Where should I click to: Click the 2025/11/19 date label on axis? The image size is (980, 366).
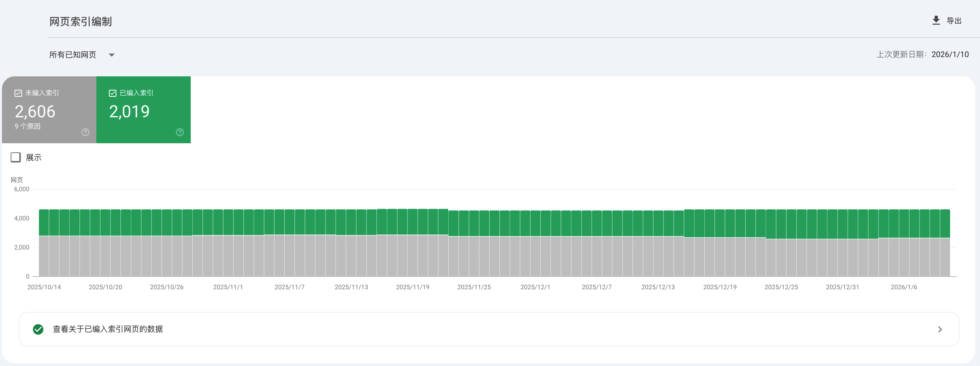[x=413, y=287]
